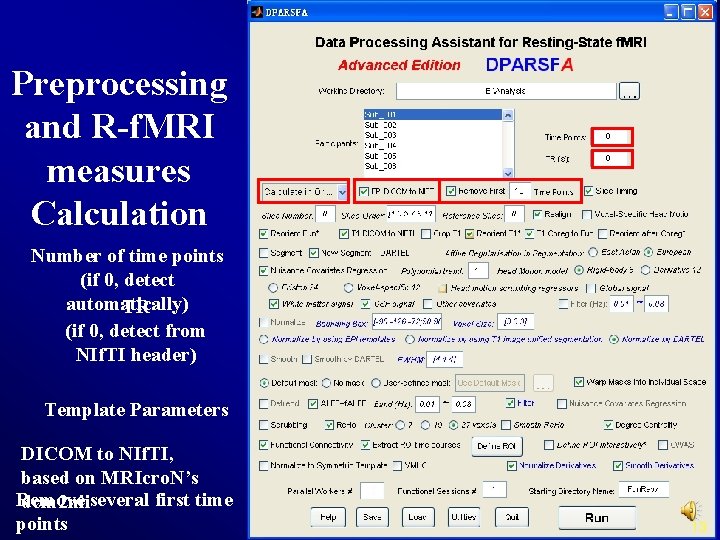Click the participants list scroll-down arrow
Screen dimensions: 720x540
tap(508, 173)
